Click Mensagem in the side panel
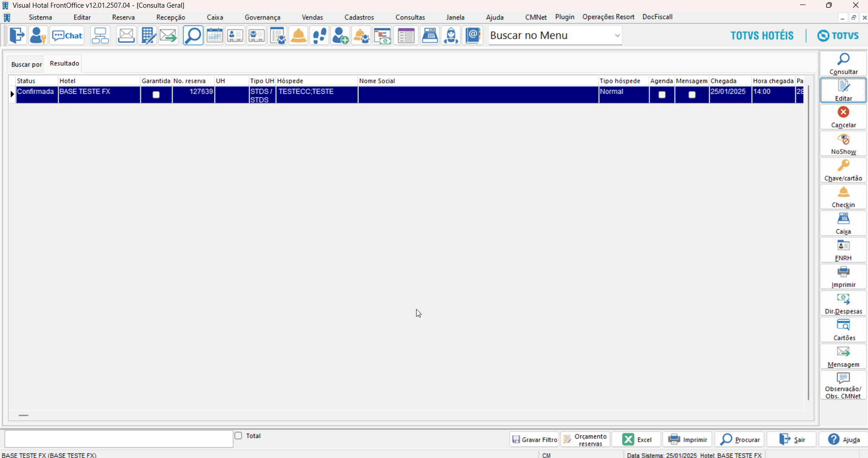Viewport: 868px width, 458px height. coord(843,357)
